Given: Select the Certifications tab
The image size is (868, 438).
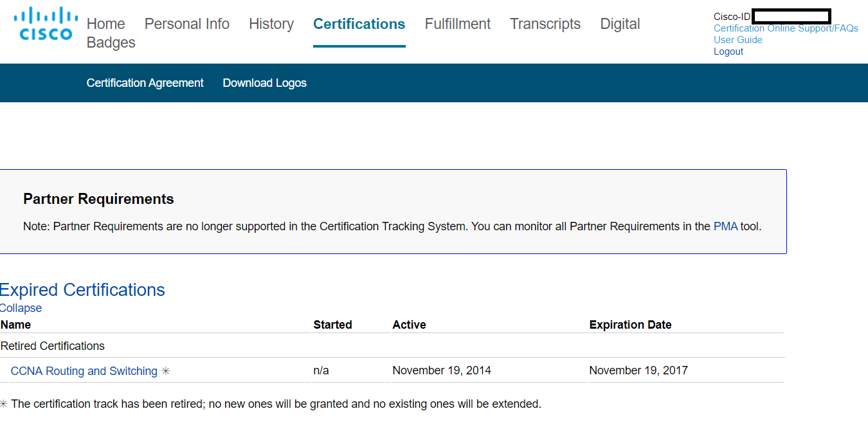Looking at the screenshot, I should 359,24.
